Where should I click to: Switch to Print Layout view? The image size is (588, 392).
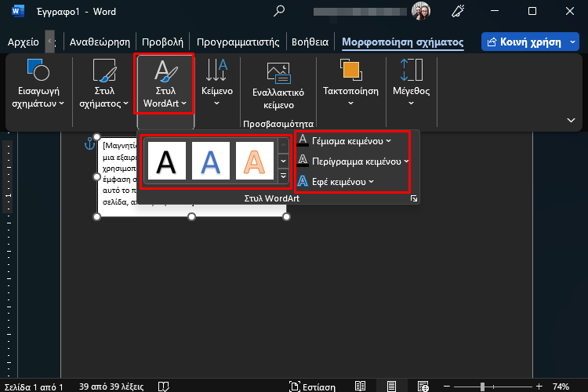391,386
